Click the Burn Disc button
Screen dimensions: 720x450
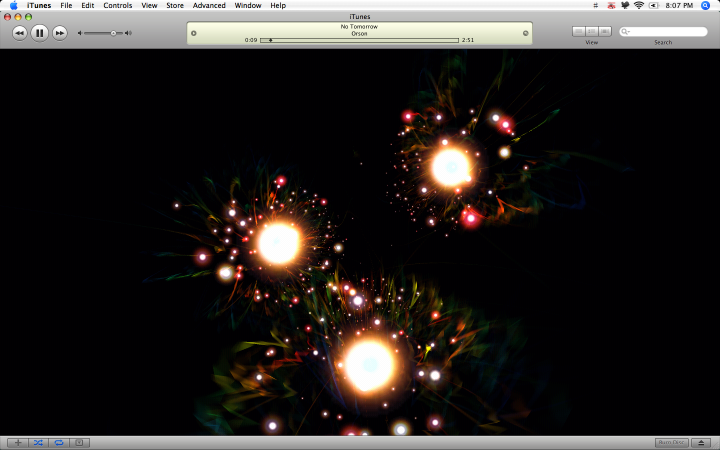[671, 443]
